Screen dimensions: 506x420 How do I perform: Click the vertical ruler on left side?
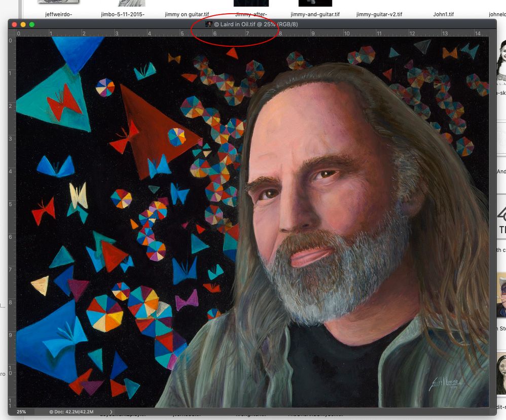[x=12, y=222]
